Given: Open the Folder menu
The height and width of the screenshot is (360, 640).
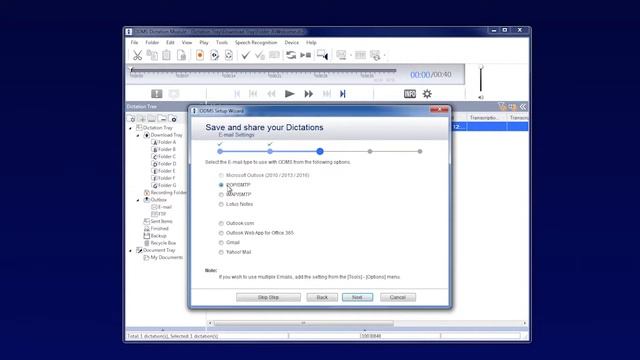Looking at the screenshot, I should click(x=152, y=42).
